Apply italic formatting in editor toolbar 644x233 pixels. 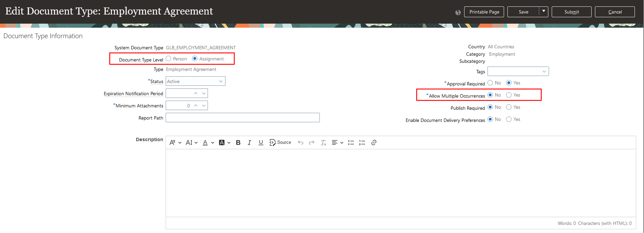pos(249,142)
